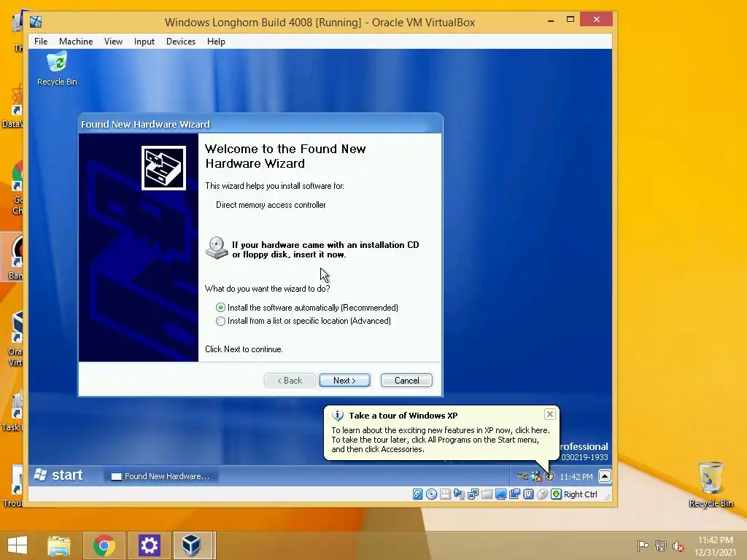The width and height of the screenshot is (747, 560).
Task: Click the Windows XP tour tray icon
Action: [549, 475]
